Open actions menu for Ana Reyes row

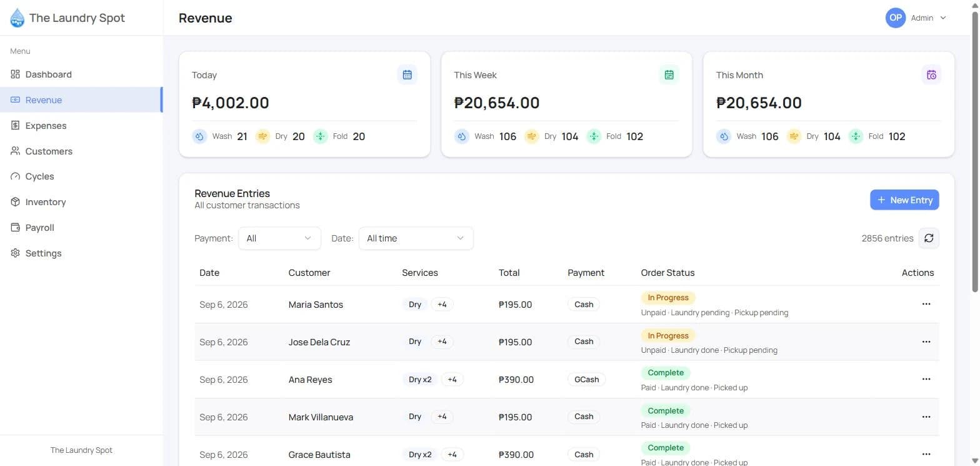[x=926, y=379]
